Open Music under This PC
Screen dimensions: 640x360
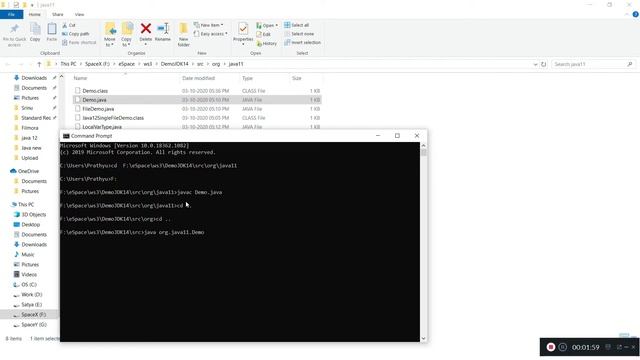pyautogui.click(x=28, y=255)
